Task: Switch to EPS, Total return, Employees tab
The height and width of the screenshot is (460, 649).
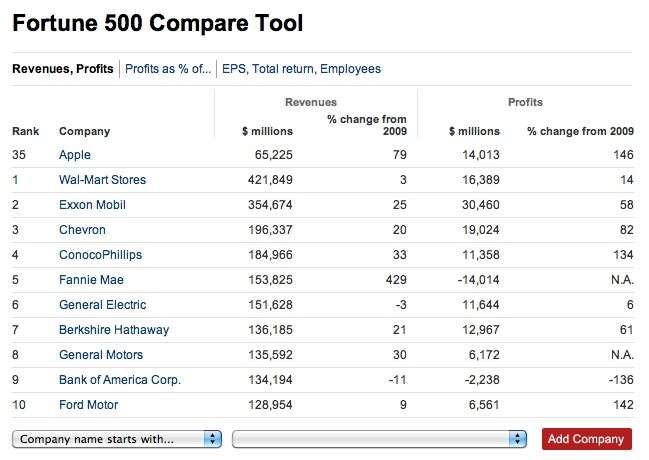Action: (301, 69)
